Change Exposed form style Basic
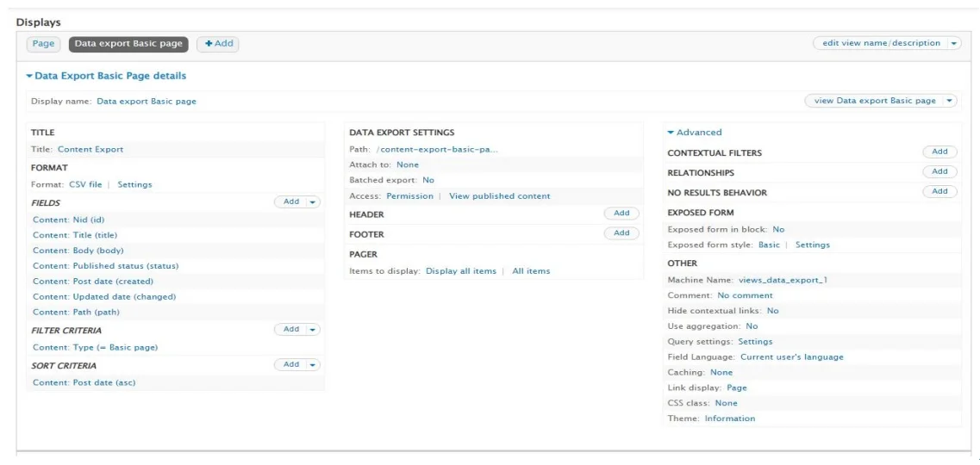980x465 pixels. (x=770, y=245)
